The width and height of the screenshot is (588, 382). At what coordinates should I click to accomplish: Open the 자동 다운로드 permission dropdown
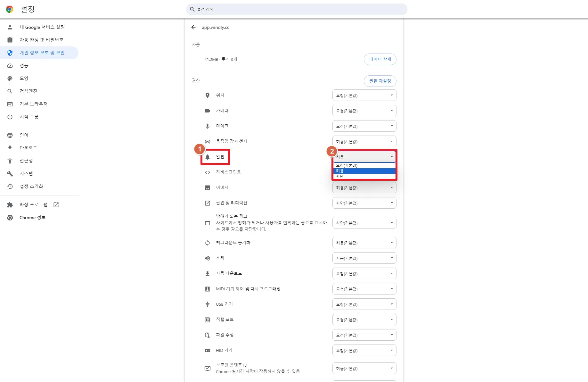coord(364,274)
